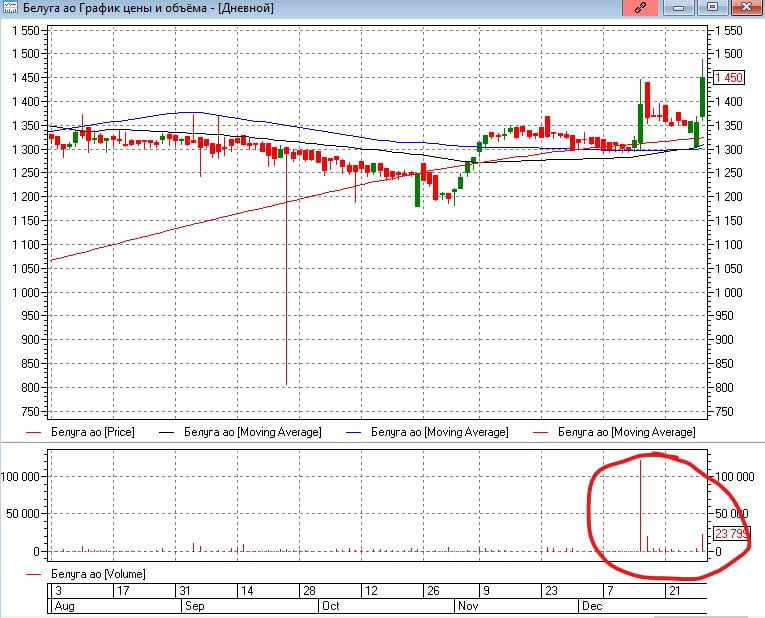
Task: Select the black-line Moving Average legend entry
Action: [240, 432]
